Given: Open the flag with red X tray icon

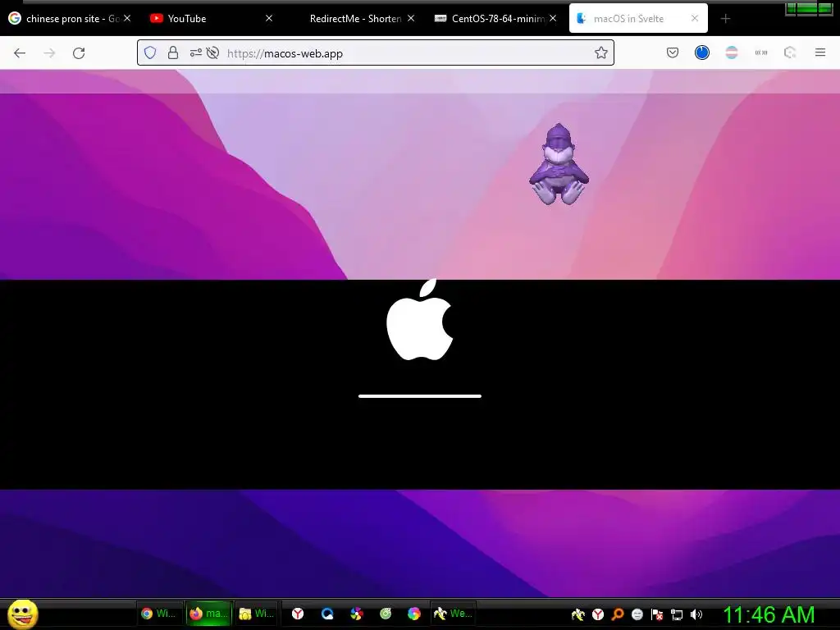Looking at the screenshot, I should tap(657, 614).
